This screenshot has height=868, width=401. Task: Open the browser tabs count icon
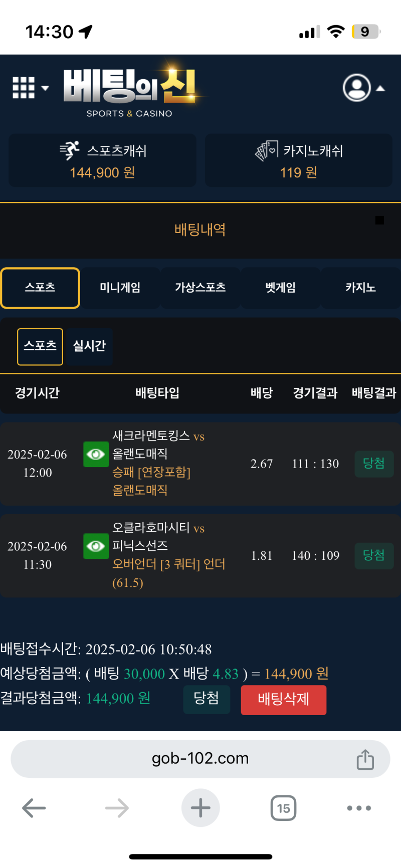[x=283, y=808]
